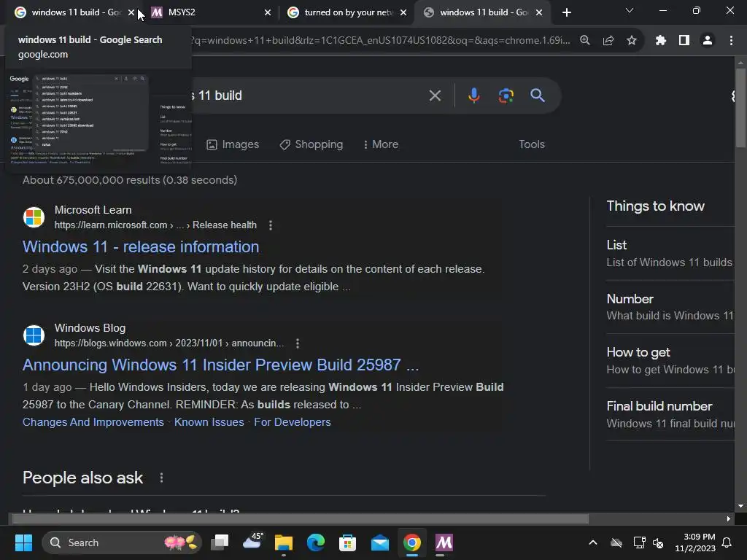
Task: Click the taskbar Search box
Action: click(122, 542)
